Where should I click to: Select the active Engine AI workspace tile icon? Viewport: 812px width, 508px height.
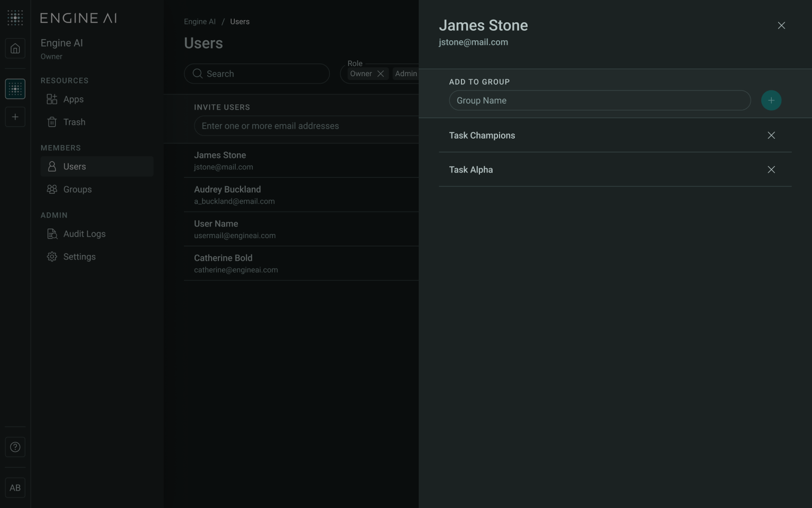[15, 89]
